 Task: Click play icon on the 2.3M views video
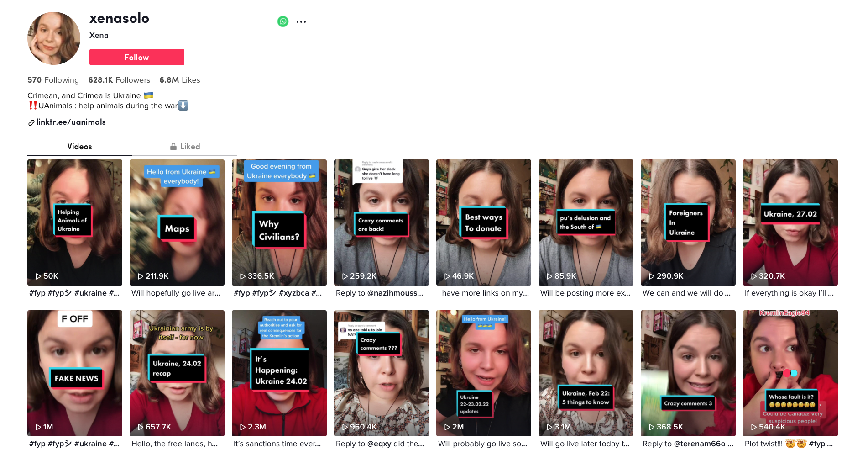click(243, 427)
